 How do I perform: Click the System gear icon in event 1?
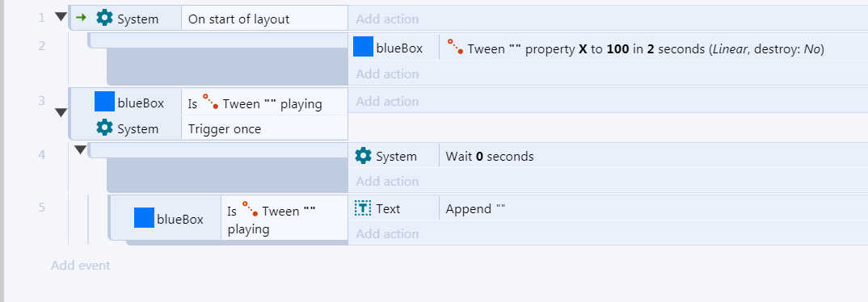tap(104, 18)
